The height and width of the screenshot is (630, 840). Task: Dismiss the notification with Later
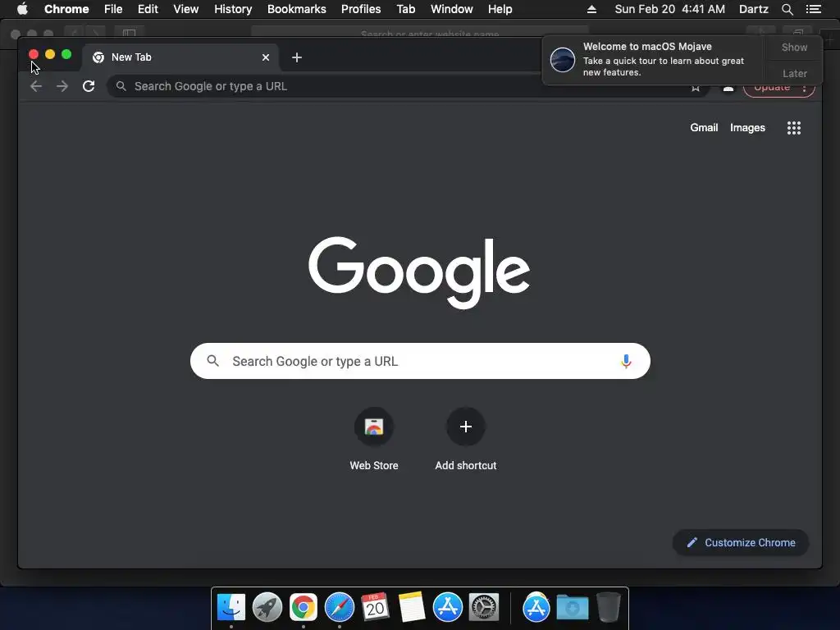point(794,73)
